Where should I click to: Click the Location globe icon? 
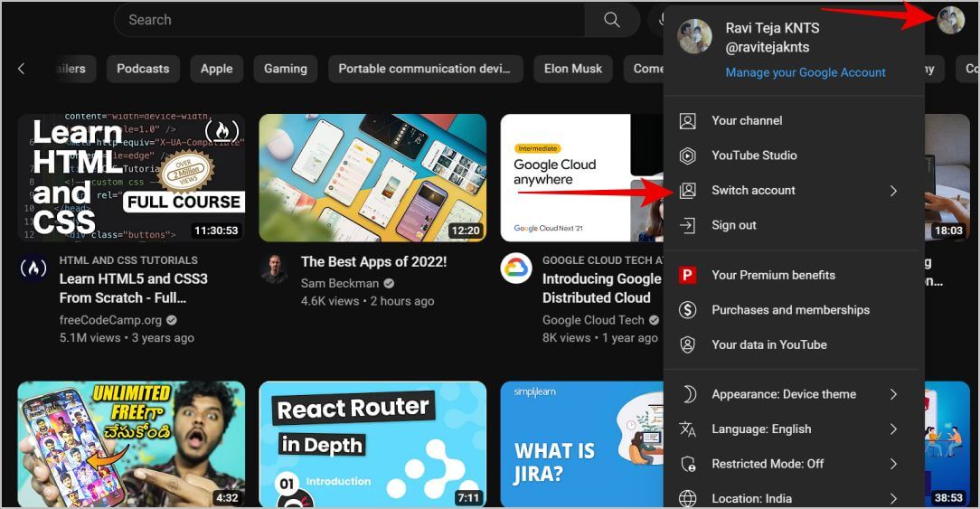click(x=687, y=499)
